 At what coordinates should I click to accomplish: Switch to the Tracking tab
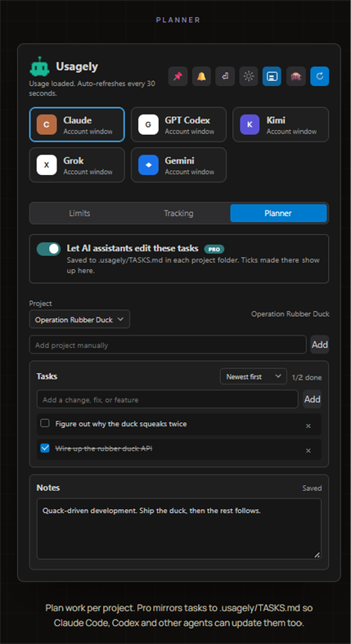pos(178,213)
